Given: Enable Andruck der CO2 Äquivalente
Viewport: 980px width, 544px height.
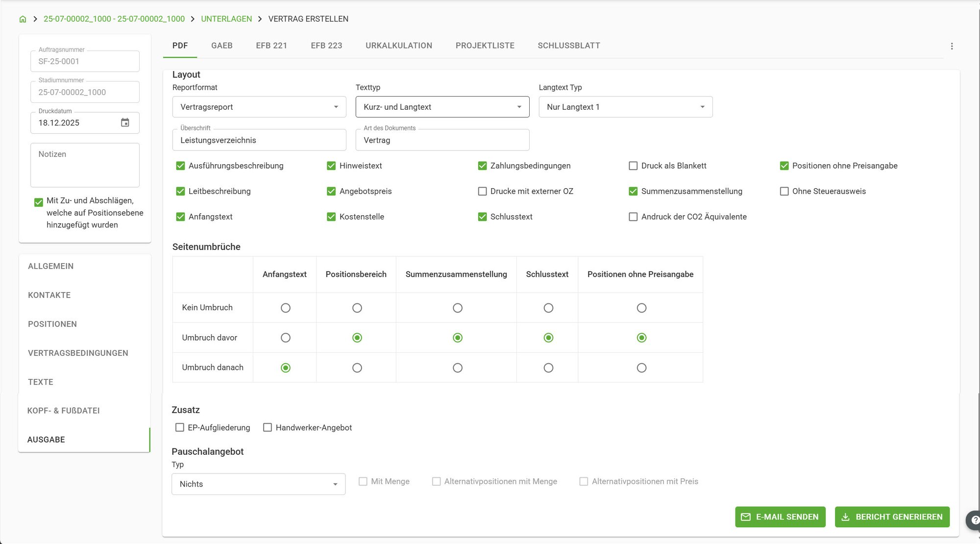Looking at the screenshot, I should click(x=633, y=217).
